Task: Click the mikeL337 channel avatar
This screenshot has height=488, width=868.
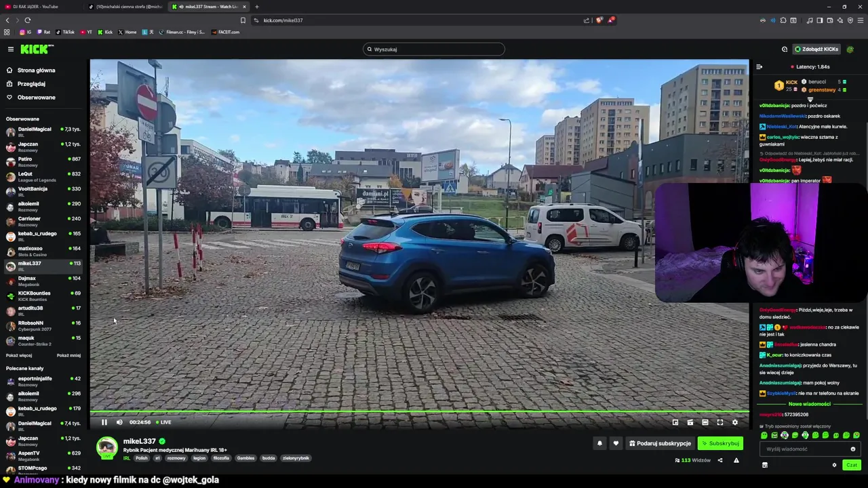Action: pos(106,447)
